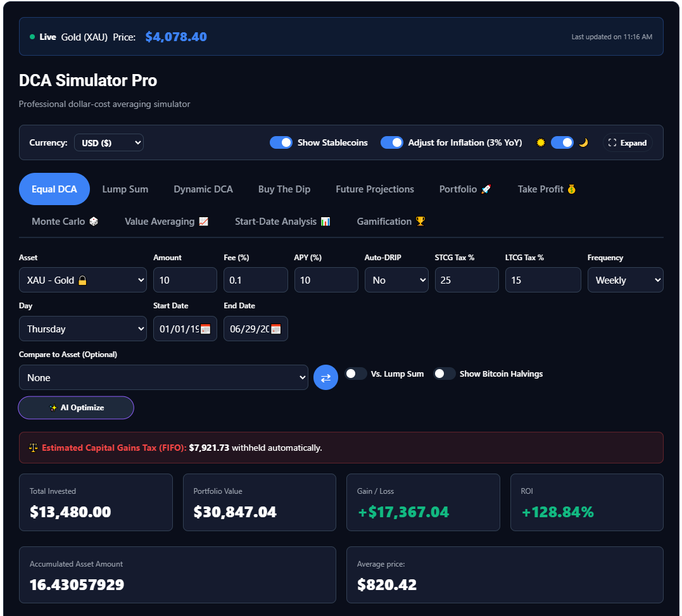Click the moon dark-mode icon
This screenshot has width=682, height=616.
click(x=583, y=142)
